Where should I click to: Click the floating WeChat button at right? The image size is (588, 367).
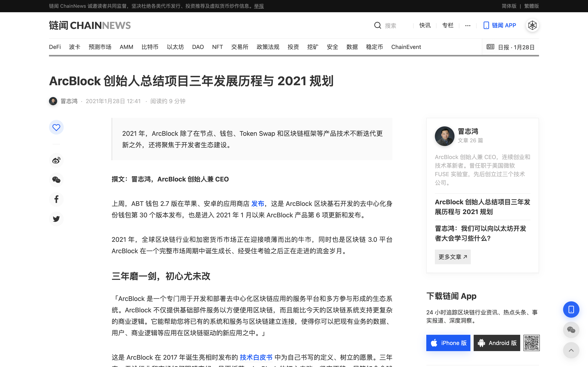571,330
